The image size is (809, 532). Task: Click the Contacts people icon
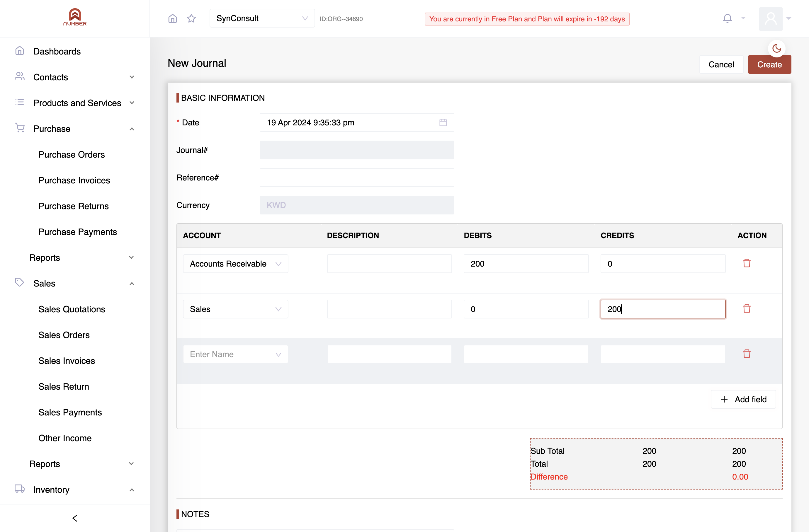(x=19, y=76)
